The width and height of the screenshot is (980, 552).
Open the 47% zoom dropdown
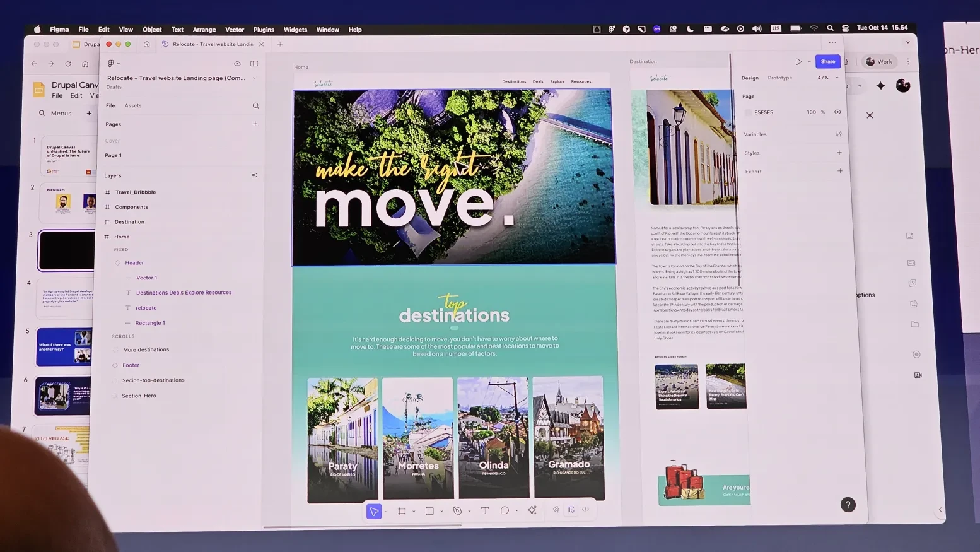[x=827, y=78]
